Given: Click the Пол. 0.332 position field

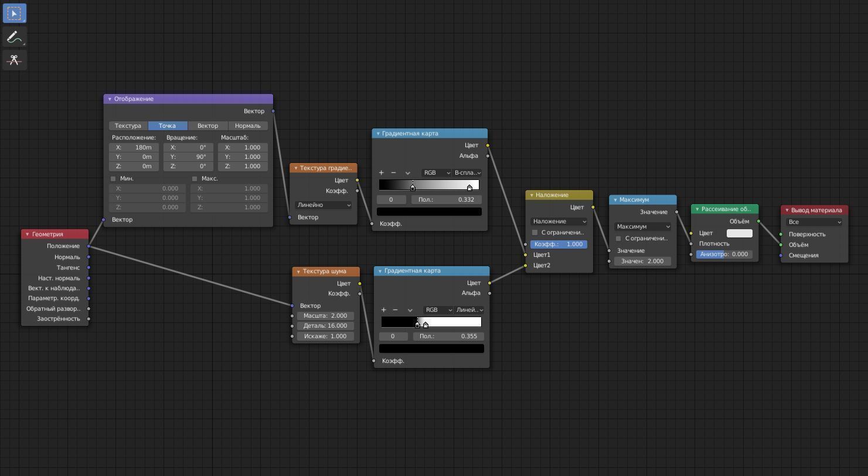Looking at the screenshot, I should coord(447,199).
